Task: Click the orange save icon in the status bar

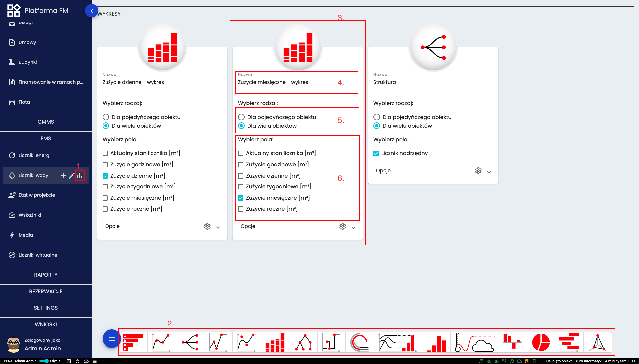Action: coord(527,361)
